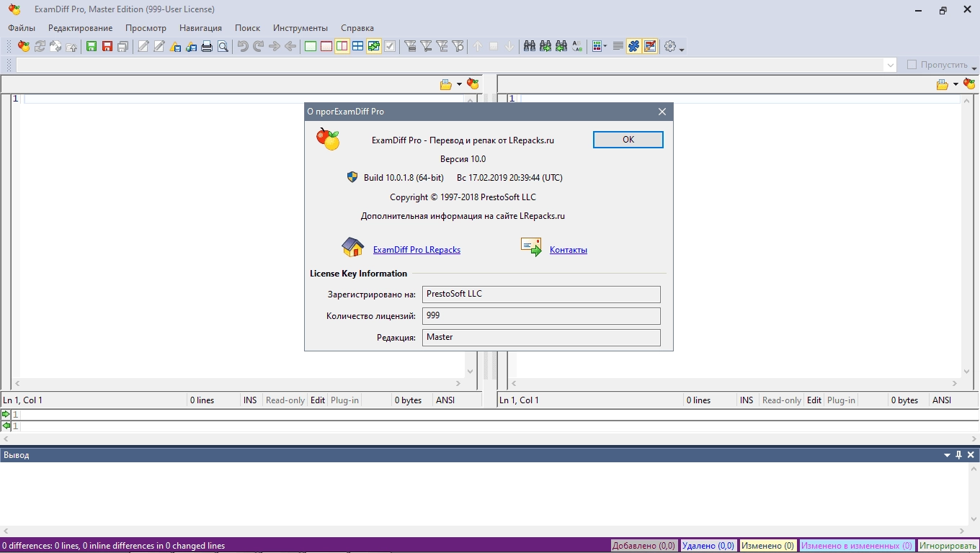980x553 pixels.
Task: Click the last funnel filter icon
Action: pyautogui.click(x=458, y=46)
